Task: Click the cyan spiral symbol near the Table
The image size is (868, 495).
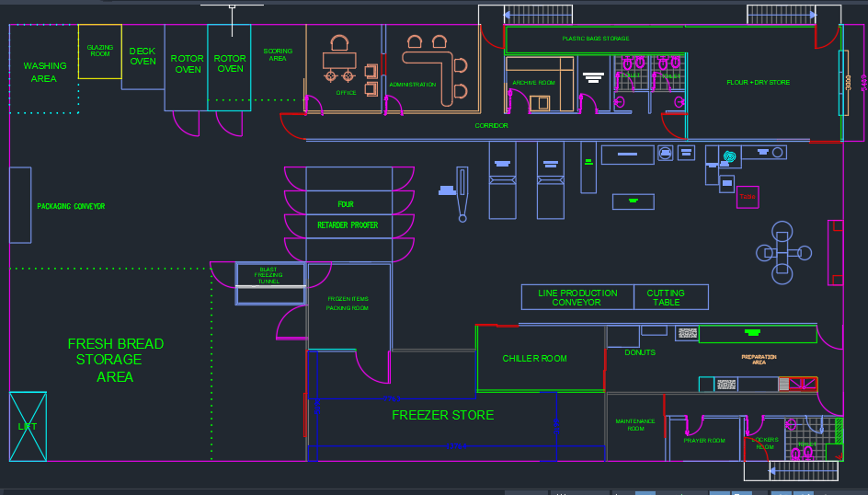Action: 729,157
